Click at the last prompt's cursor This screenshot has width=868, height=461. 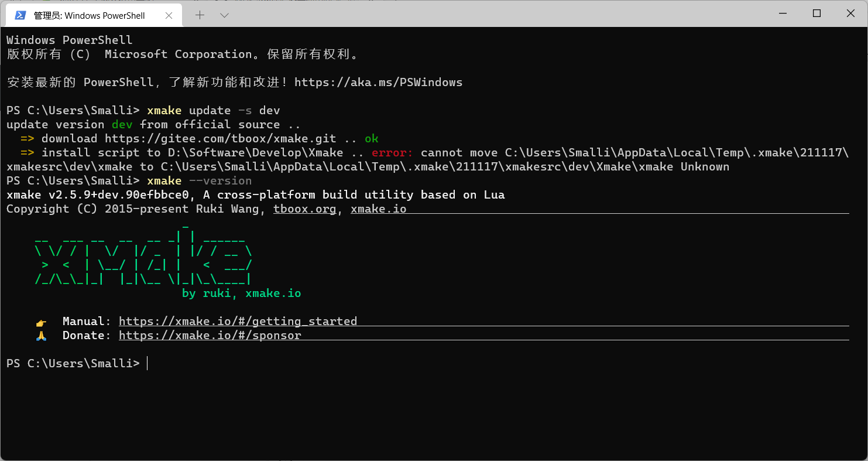click(147, 364)
